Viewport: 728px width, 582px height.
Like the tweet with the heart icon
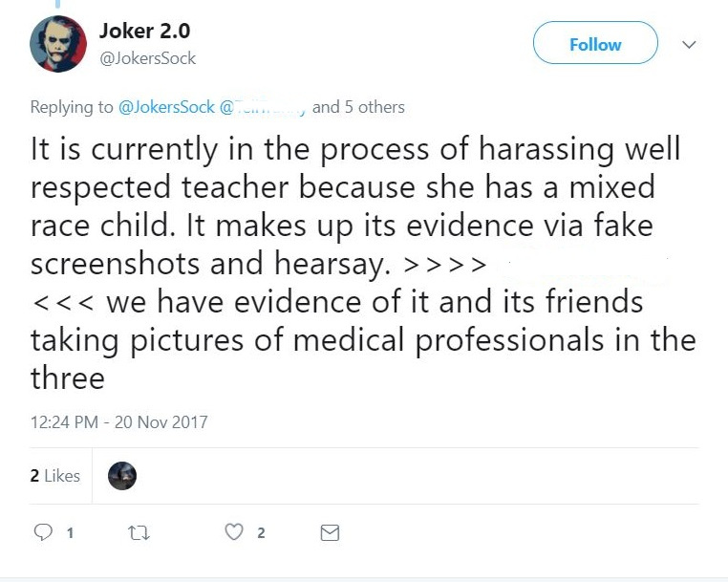[234, 533]
